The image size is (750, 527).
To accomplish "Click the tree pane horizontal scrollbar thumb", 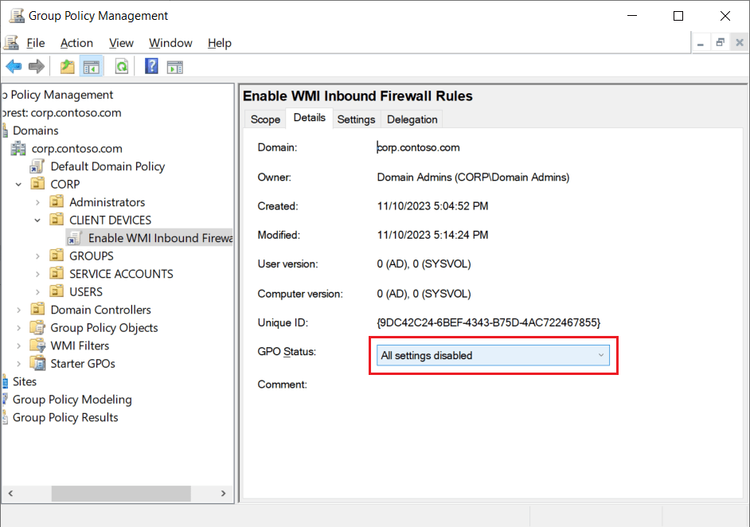I will pyautogui.click(x=121, y=493).
